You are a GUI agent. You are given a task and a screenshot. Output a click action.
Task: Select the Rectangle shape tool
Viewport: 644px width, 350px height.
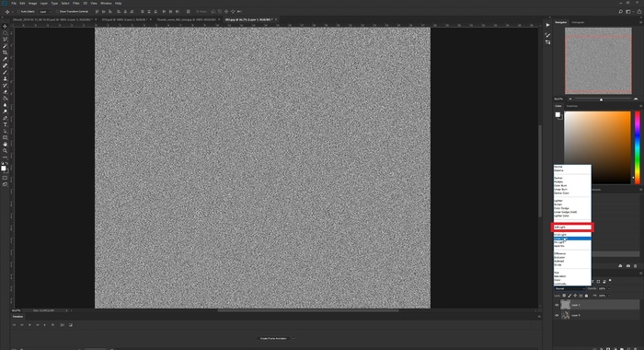tap(5, 138)
